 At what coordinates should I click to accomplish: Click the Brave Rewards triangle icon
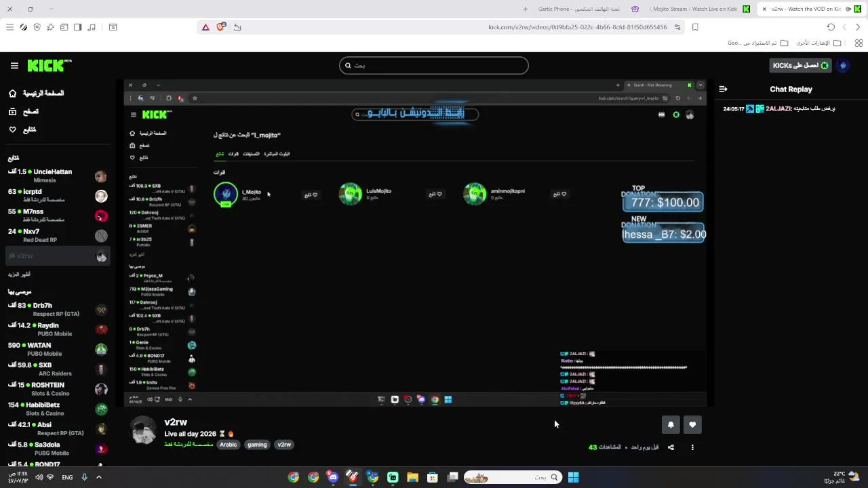(205, 27)
